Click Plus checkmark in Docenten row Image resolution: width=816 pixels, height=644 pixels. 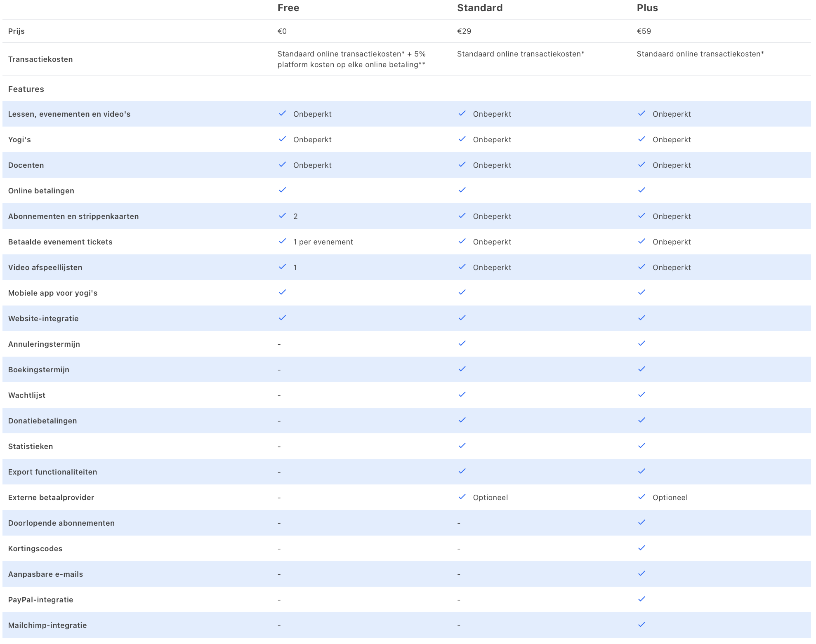[641, 165]
